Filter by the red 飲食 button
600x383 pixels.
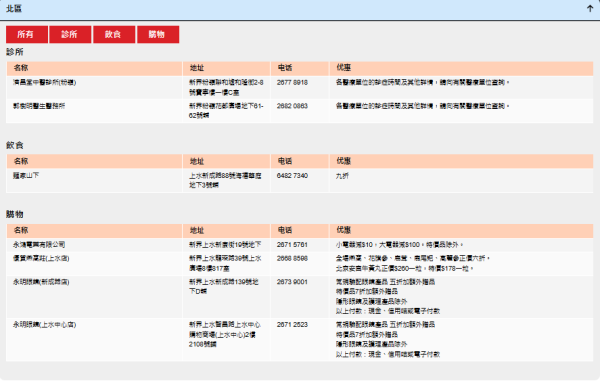pyautogui.click(x=114, y=34)
